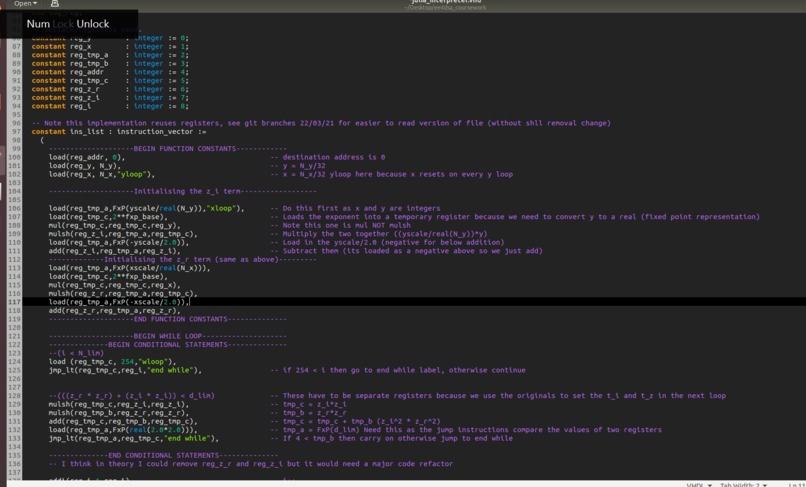Click the 'load(reg_addr, 0),' statement
Image resolution: width=806 pixels, height=487 pixels.
point(87,157)
